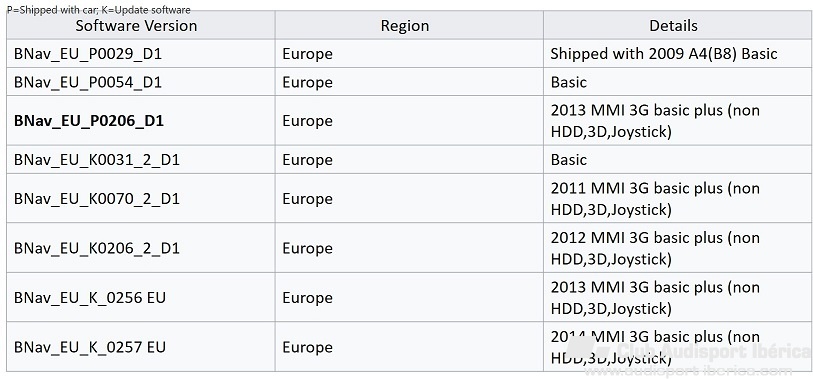Viewport: 813px width, 379px height.
Task: Click the 'P=Shipped with car' legend text
Action: (53, 10)
